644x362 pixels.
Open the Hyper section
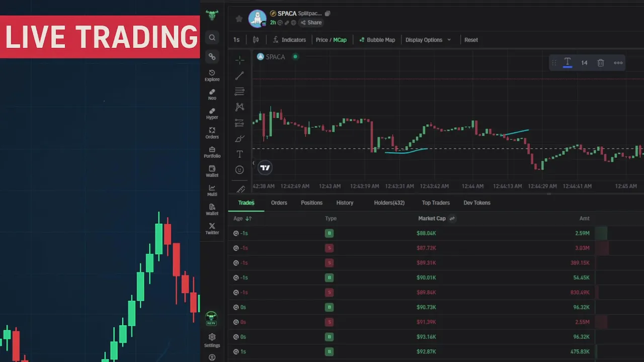[x=212, y=114]
